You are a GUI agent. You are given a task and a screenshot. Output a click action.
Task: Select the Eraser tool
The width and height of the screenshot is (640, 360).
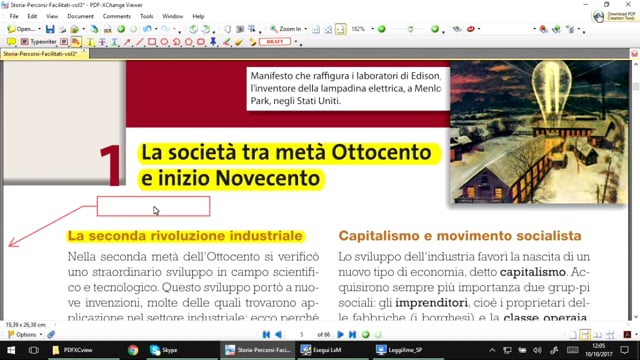click(239, 42)
